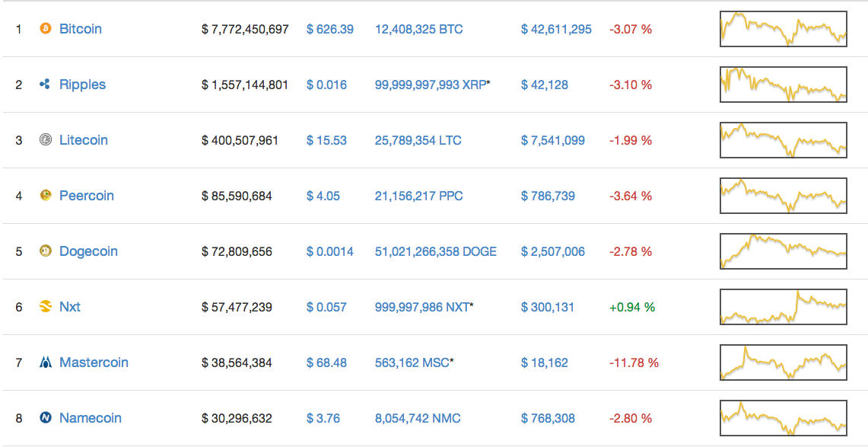
Task: View the Peercoin price sparkline chart
Action: [x=784, y=196]
